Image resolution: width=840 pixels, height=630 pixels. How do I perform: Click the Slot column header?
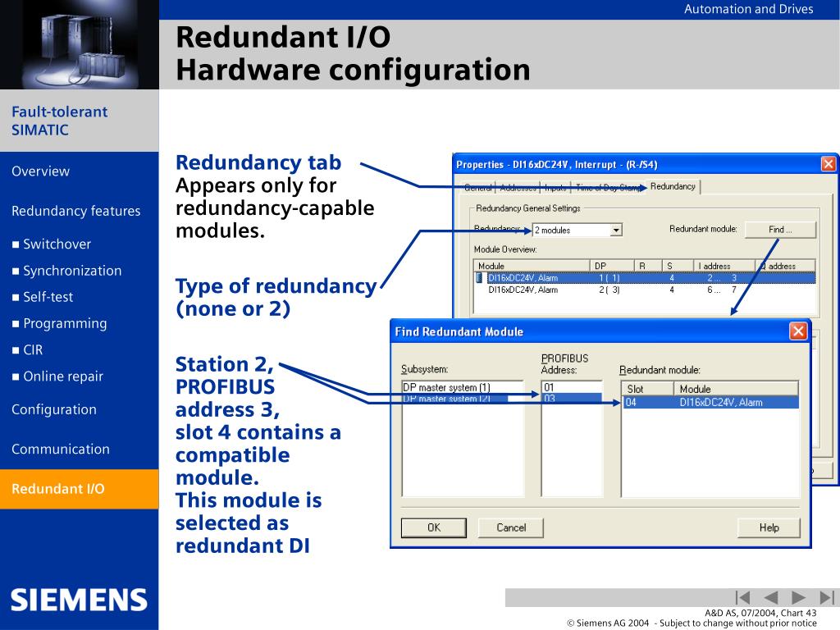click(648, 389)
